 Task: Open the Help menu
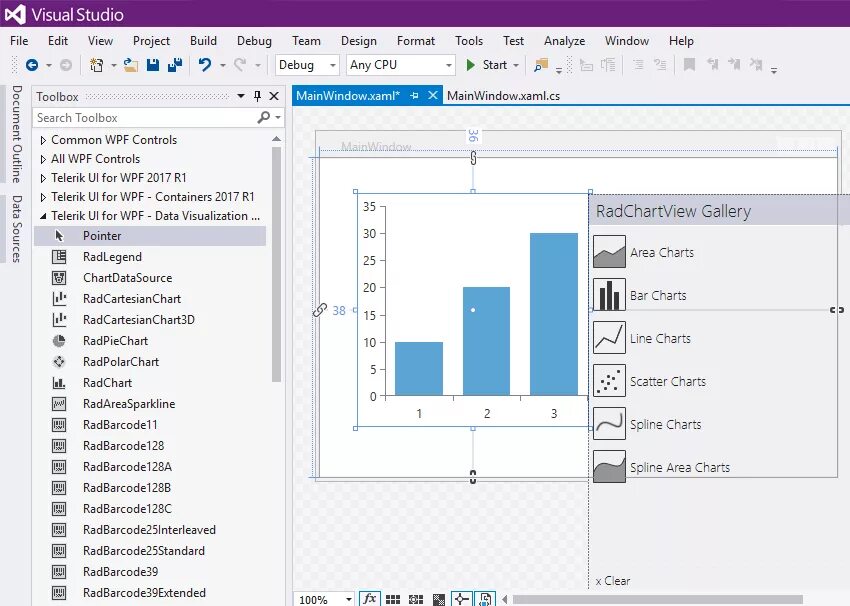click(x=681, y=41)
